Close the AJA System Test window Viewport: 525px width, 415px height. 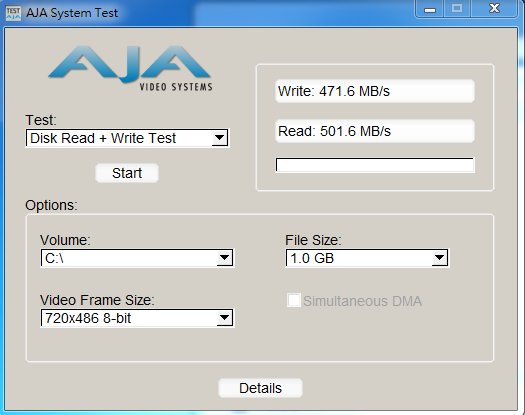click(494, 9)
